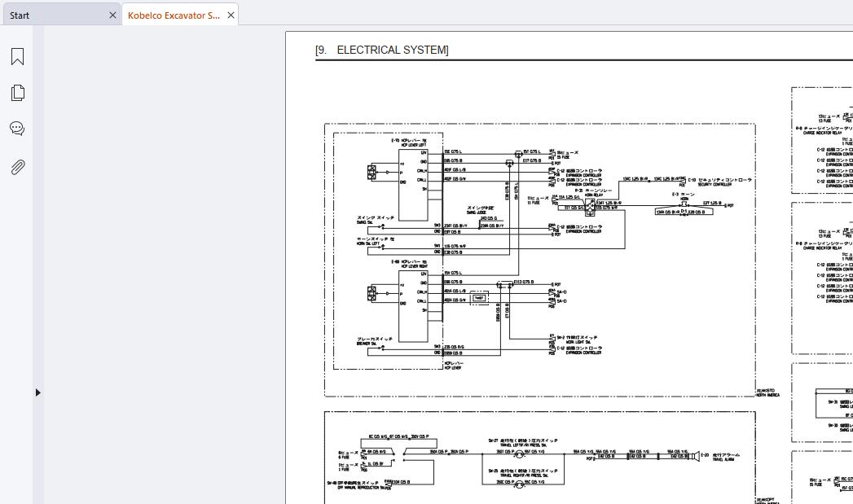The width and height of the screenshot is (853, 504).
Task: Open the Attachments paperclip icon
Action: 17,167
